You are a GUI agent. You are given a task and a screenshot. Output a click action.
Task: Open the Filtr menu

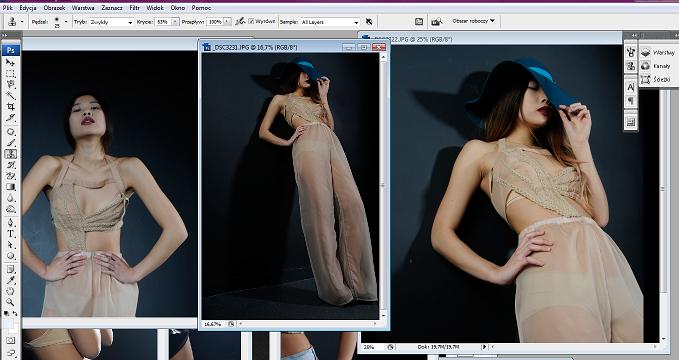pos(135,8)
